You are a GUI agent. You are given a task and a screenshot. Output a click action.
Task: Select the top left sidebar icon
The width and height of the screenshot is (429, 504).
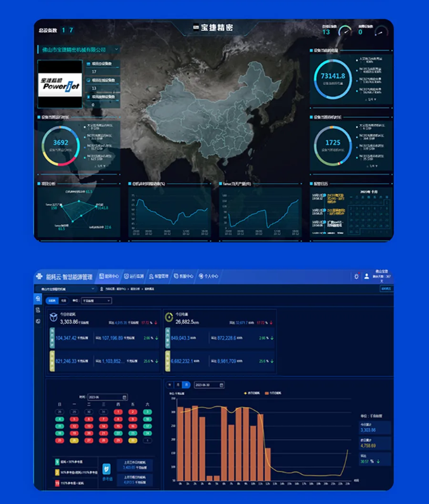point(38,299)
